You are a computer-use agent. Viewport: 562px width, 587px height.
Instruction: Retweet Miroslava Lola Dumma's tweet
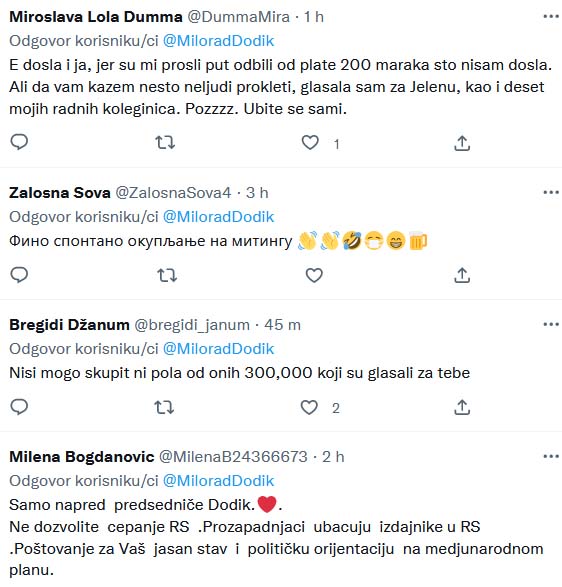point(165,143)
